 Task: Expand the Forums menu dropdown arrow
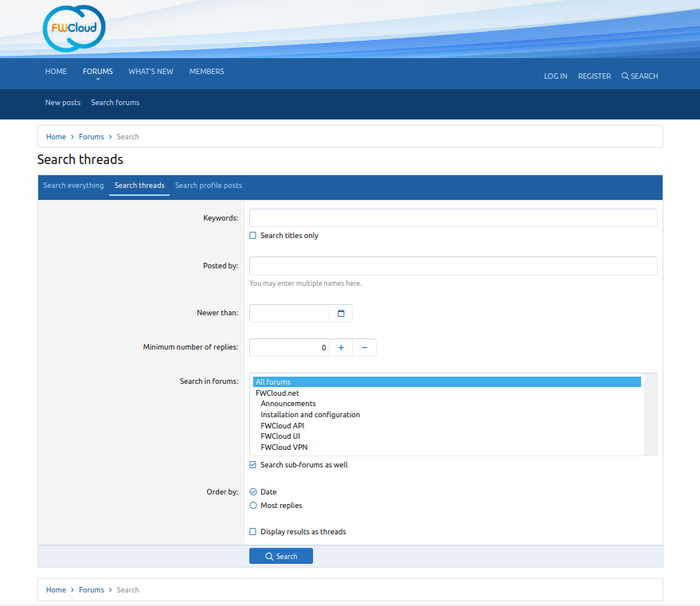(98, 80)
